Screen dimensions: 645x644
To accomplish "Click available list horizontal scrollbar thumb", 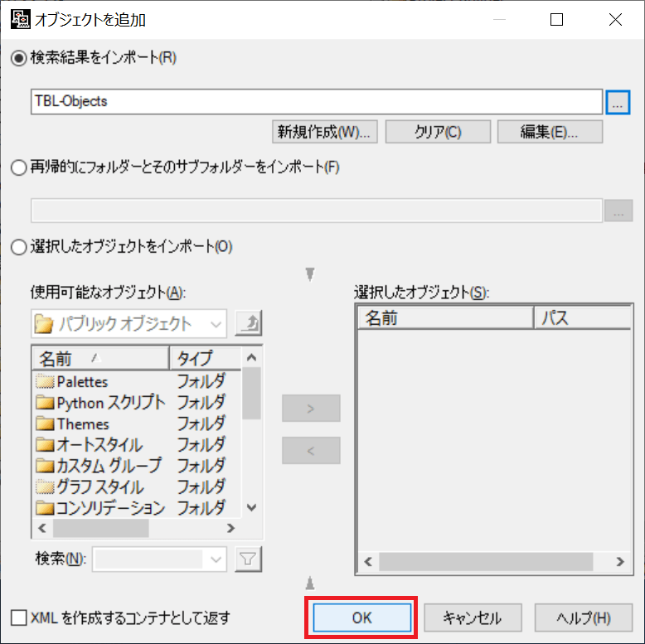I will tap(101, 528).
